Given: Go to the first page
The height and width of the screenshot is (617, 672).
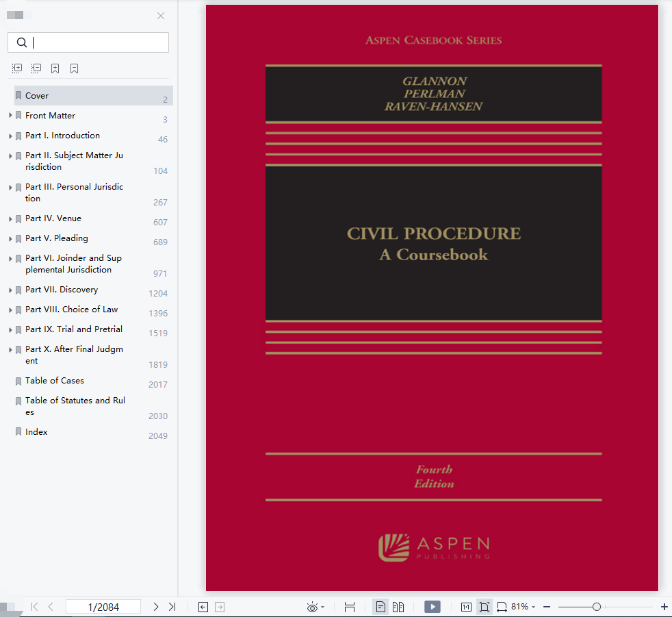Looking at the screenshot, I should pyautogui.click(x=35, y=607).
